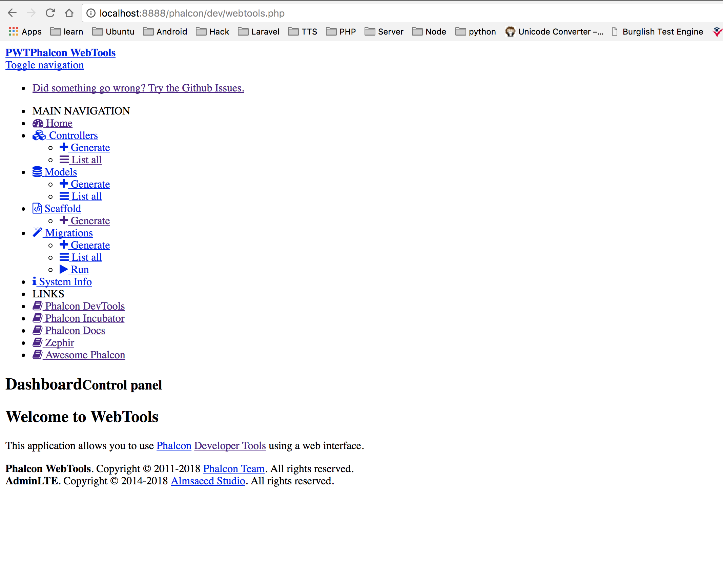The width and height of the screenshot is (723, 588).
Task: Click the cubes icon beside Controllers
Action: click(x=39, y=135)
